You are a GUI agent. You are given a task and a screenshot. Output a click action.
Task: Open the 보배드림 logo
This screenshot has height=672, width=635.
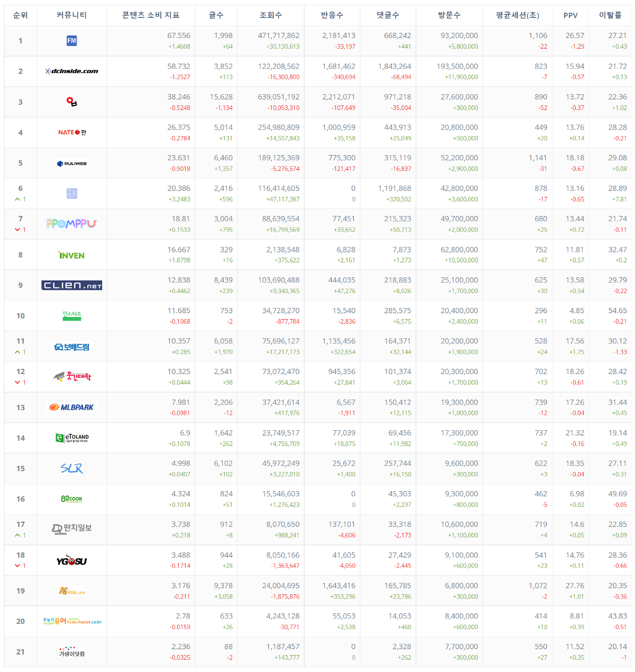71,347
